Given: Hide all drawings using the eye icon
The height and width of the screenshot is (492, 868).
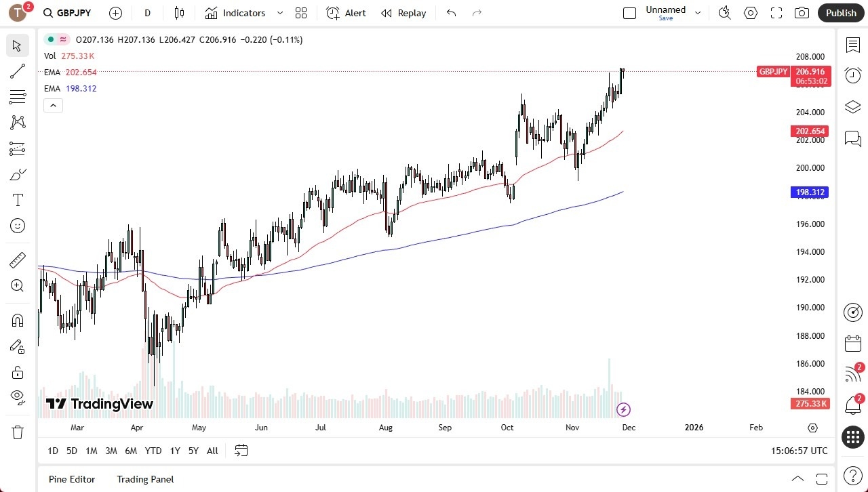Looking at the screenshot, I should (17, 397).
